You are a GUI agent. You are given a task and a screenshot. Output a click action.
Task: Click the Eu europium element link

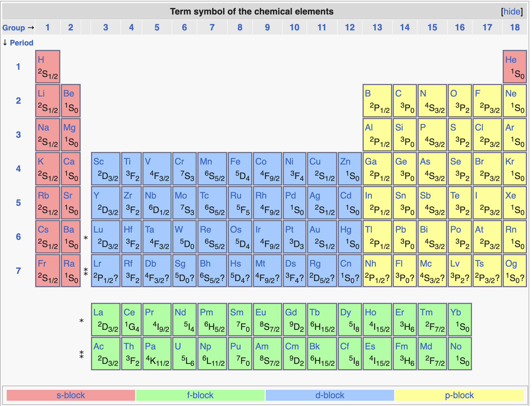point(261,312)
